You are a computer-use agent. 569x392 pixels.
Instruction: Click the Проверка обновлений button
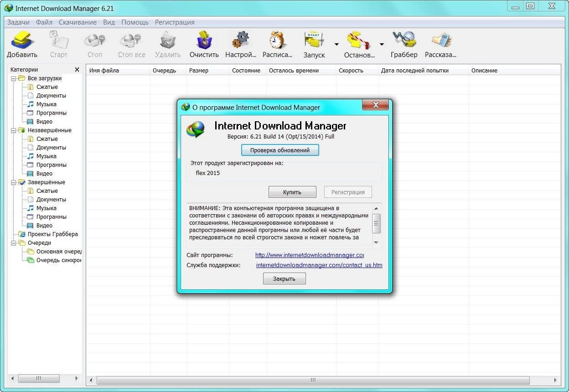[280, 150]
